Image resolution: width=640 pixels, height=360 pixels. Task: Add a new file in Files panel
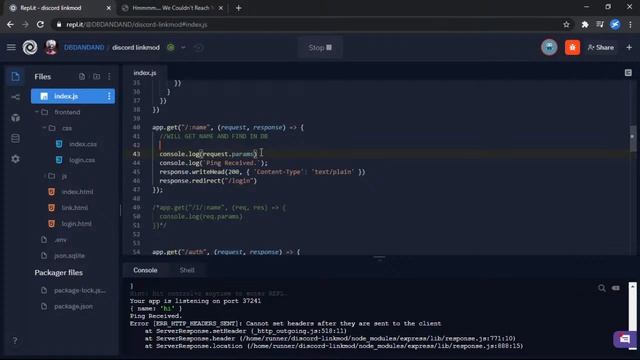pos(82,76)
